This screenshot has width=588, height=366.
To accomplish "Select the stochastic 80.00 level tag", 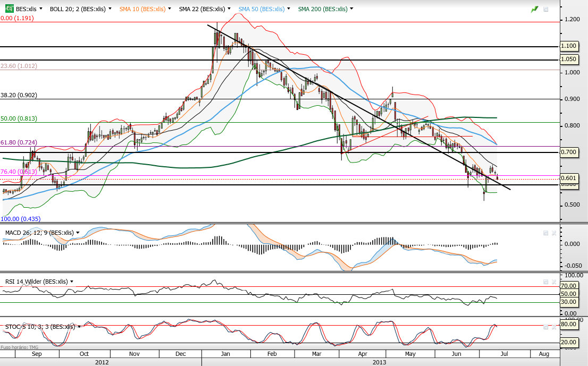I will [x=568, y=324].
